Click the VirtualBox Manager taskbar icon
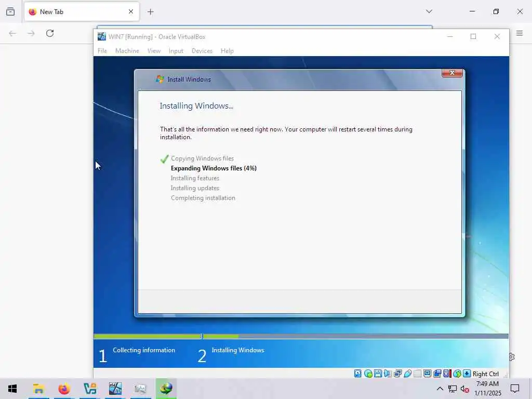The width and height of the screenshot is (532, 399). click(x=89, y=389)
